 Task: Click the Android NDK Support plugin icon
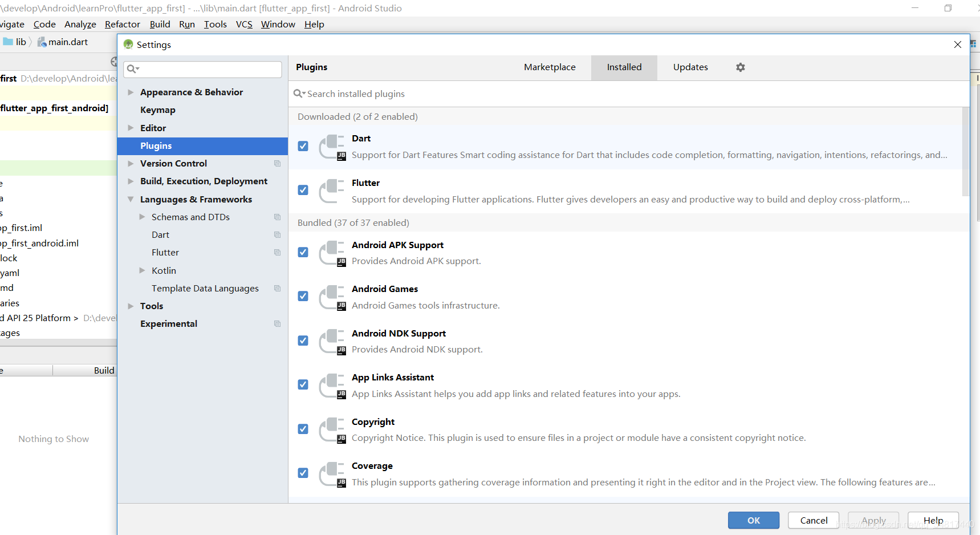[x=332, y=342]
